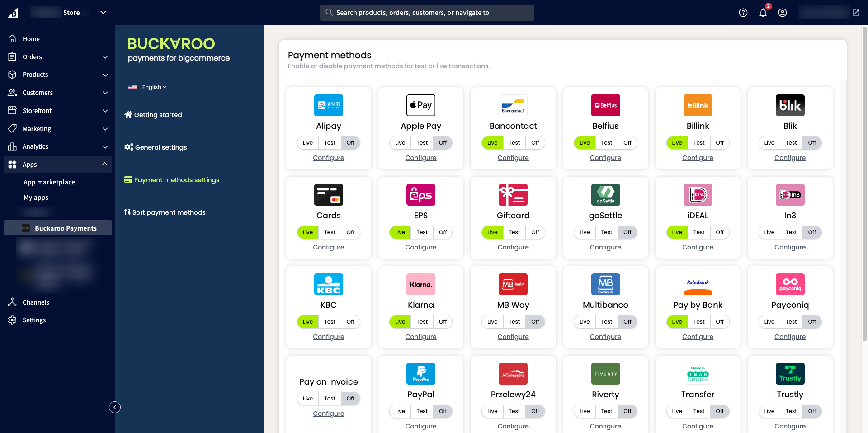The image size is (868, 433).
Task: Set Apple Pay to Test mode
Action: tap(422, 143)
